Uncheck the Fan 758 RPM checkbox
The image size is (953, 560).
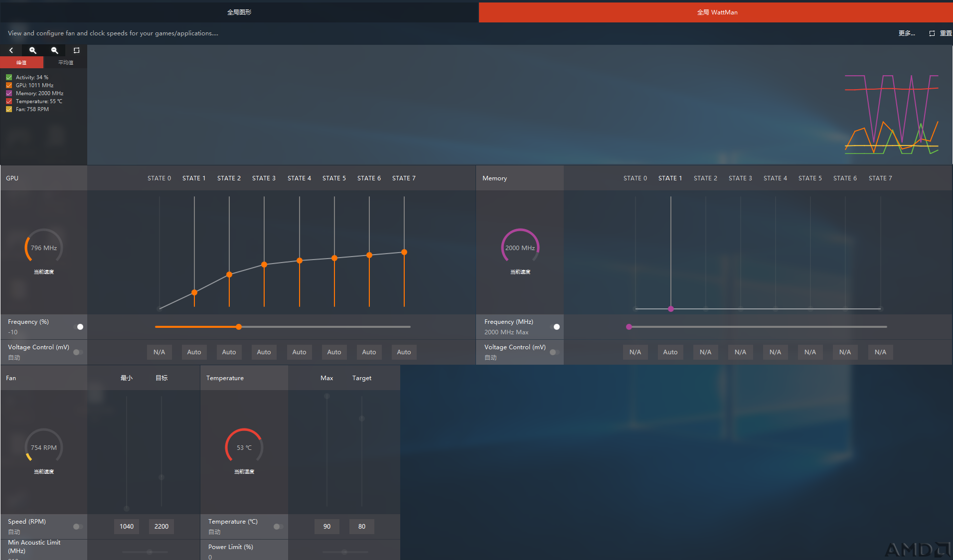9,109
